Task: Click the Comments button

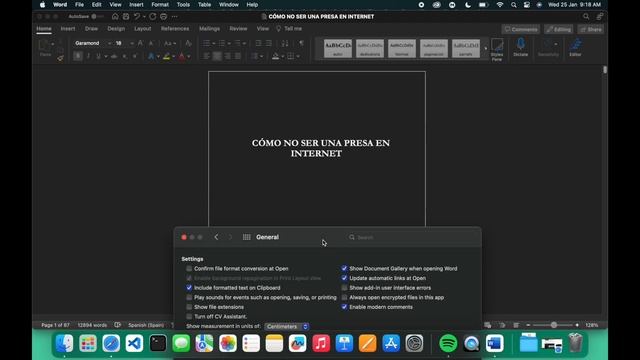Action: (x=521, y=29)
